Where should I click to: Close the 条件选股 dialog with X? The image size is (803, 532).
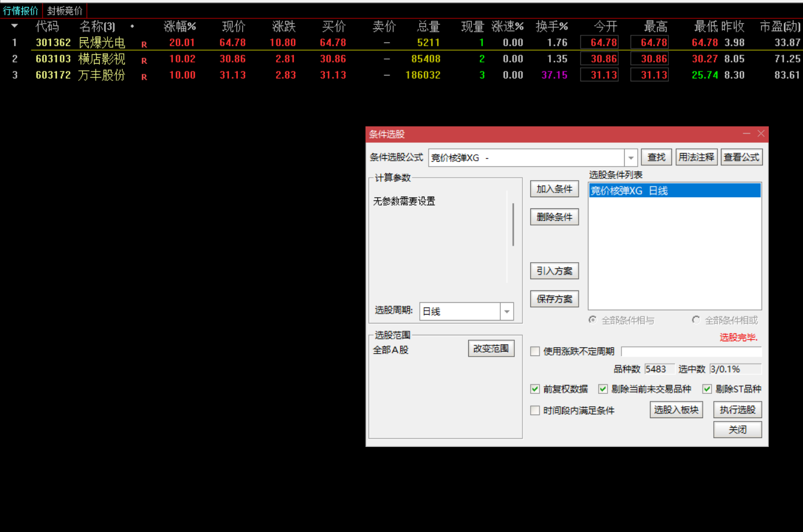click(x=760, y=134)
